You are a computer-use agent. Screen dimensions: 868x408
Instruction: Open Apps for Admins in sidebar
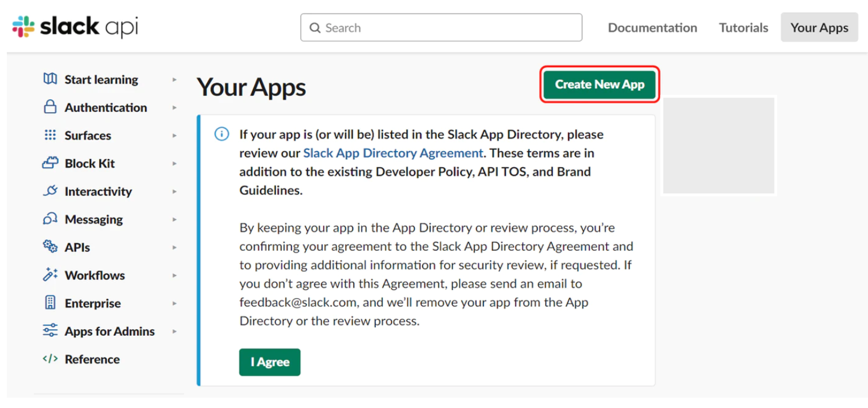(x=109, y=331)
